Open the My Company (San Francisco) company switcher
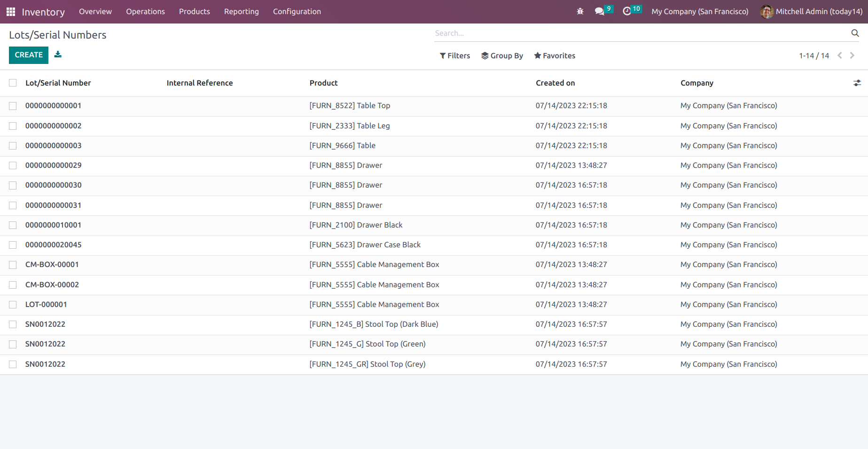Image resolution: width=868 pixels, height=449 pixels. tap(699, 11)
